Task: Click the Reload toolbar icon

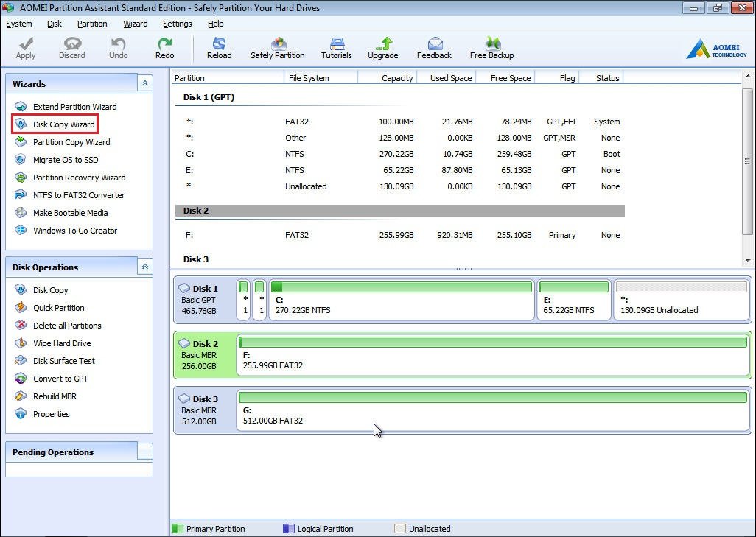Action: pos(219,44)
